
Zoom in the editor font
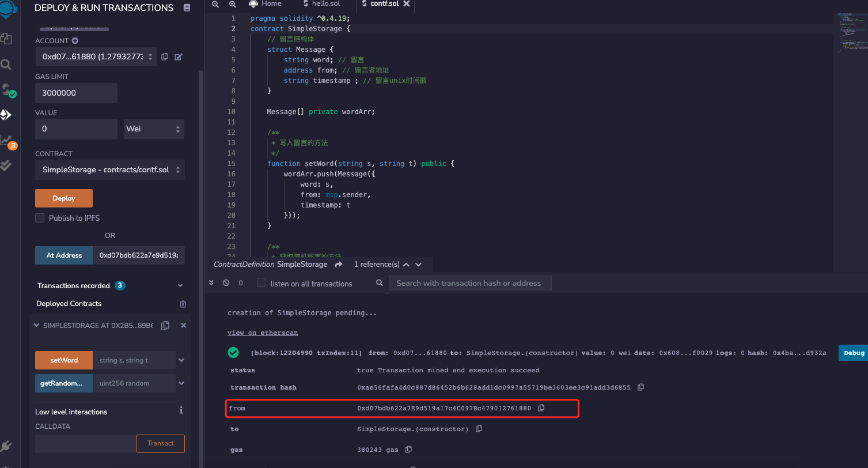click(x=233, y=4)
